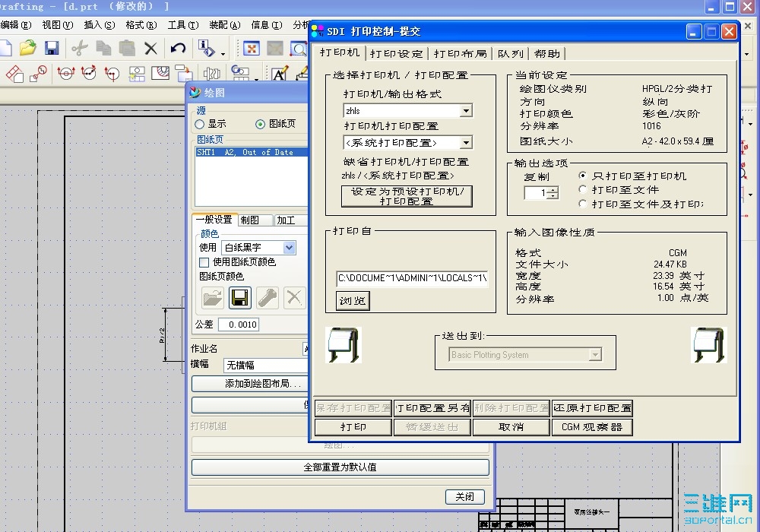
Task: Open the zhls printer/output format dropdown
Action: click(x=466, y=111)
